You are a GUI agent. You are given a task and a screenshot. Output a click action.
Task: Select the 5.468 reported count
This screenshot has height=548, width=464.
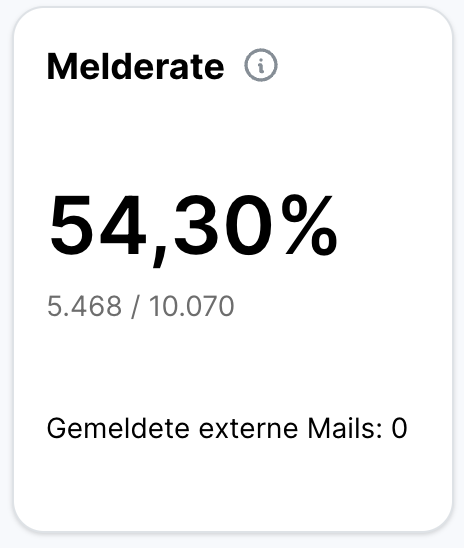[x=84, y=306]
